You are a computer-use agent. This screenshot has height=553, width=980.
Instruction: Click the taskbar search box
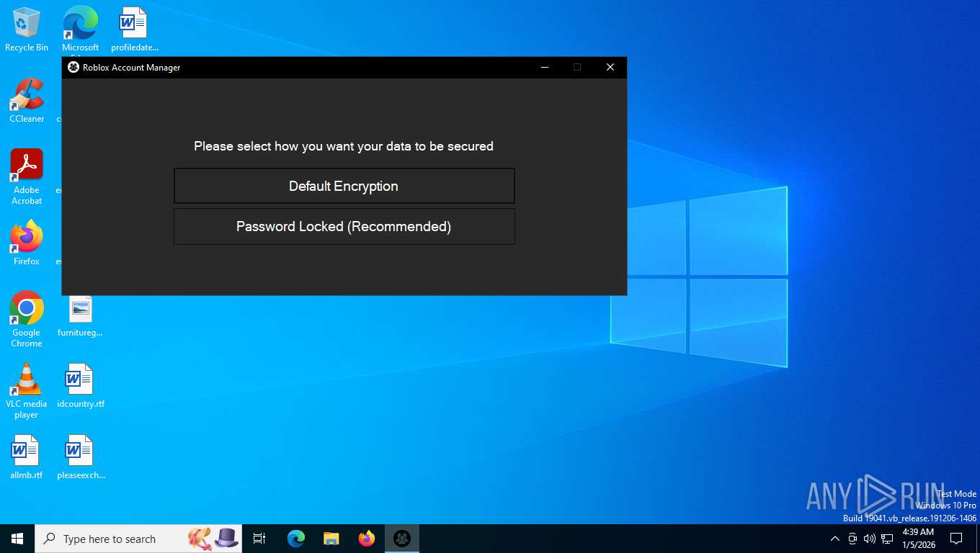click(x=138, y=539)
